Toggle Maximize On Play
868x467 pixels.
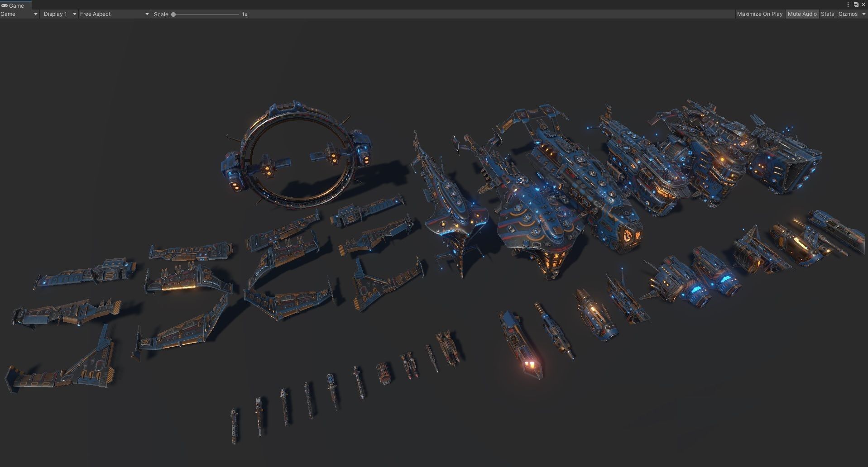point(759,14)
